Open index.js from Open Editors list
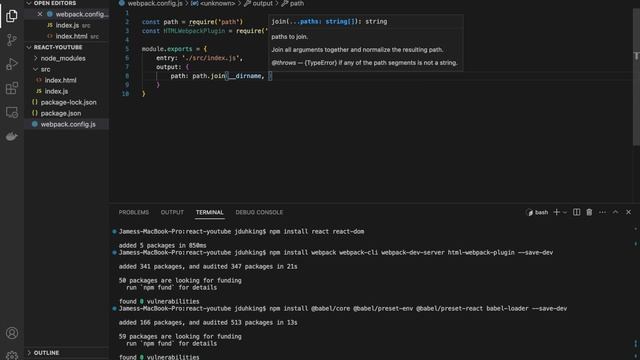Screen dimensions: 640x360 67,25
